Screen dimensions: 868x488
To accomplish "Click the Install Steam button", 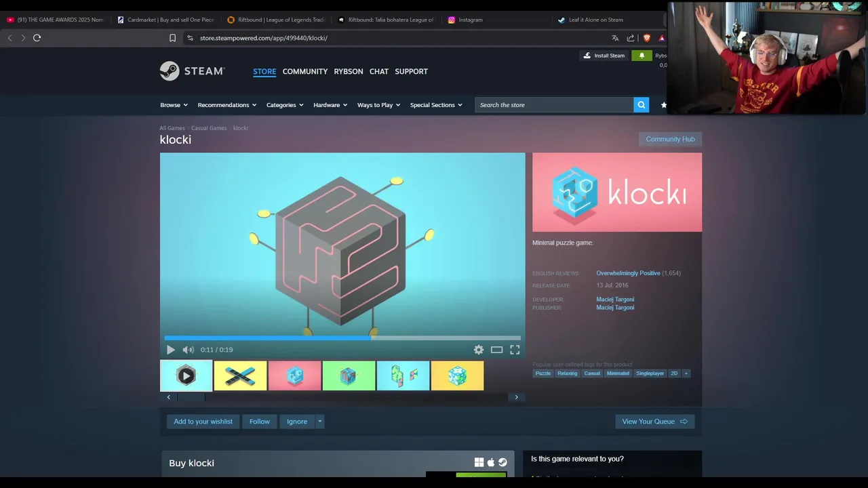I will (x=604, y=56).
